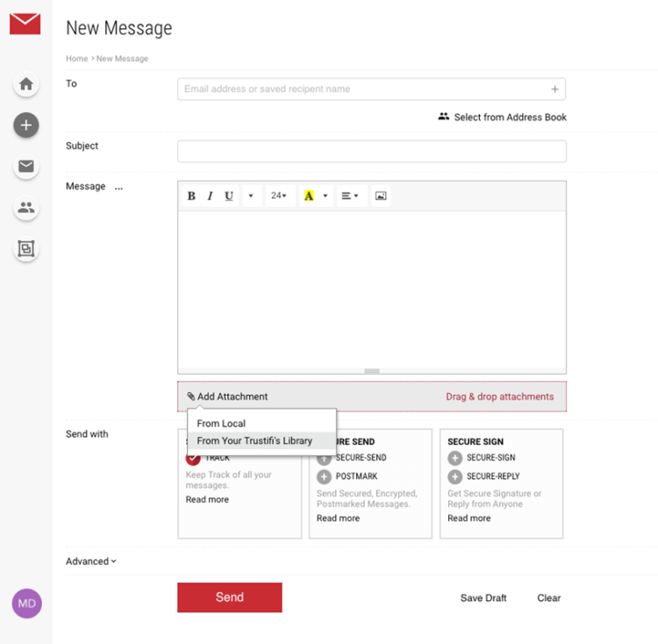
Task: Click the plus compose icon in sidebar
Action: pyautogui.click(x=26, y=125)
